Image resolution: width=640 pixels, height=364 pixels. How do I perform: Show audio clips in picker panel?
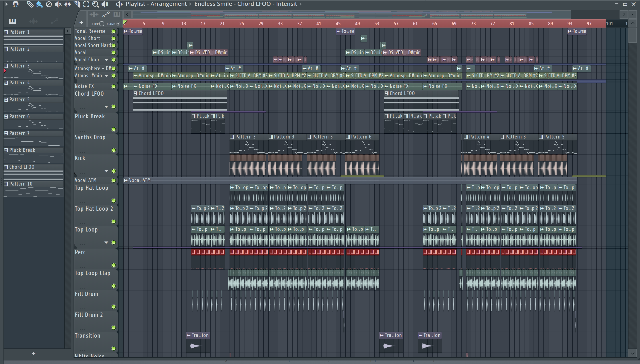34,21
